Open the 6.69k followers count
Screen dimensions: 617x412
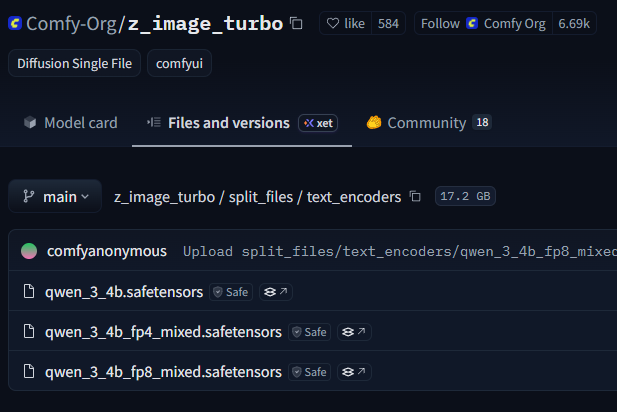click(574, 24)
